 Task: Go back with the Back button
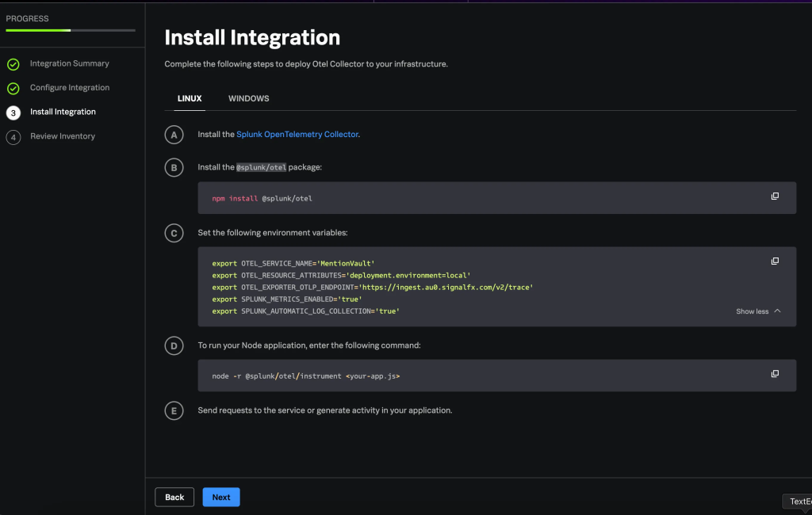(174, 498)
